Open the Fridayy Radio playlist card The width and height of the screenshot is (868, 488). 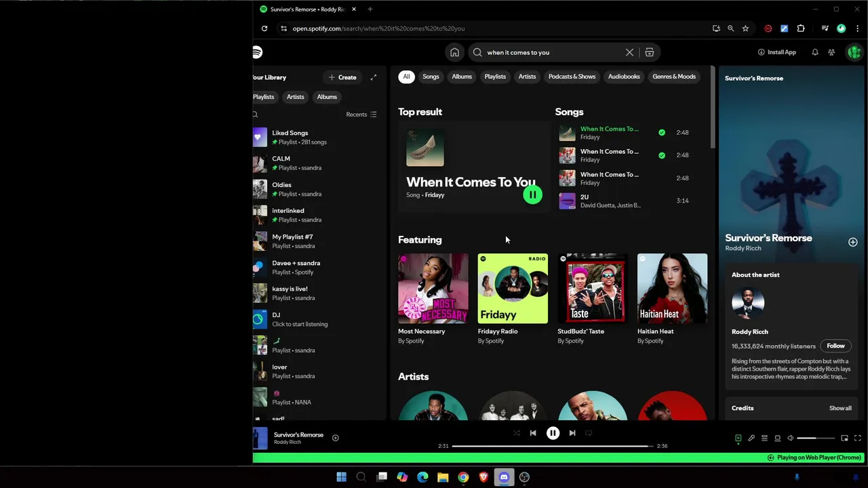(513, 299)
